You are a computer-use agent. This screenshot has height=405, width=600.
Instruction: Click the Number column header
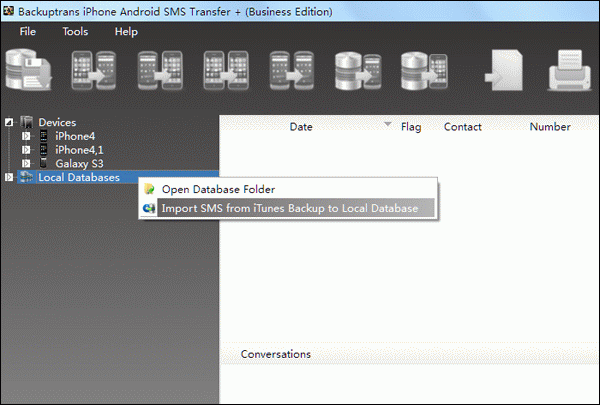pyautogui.click(x=550, y=127)
